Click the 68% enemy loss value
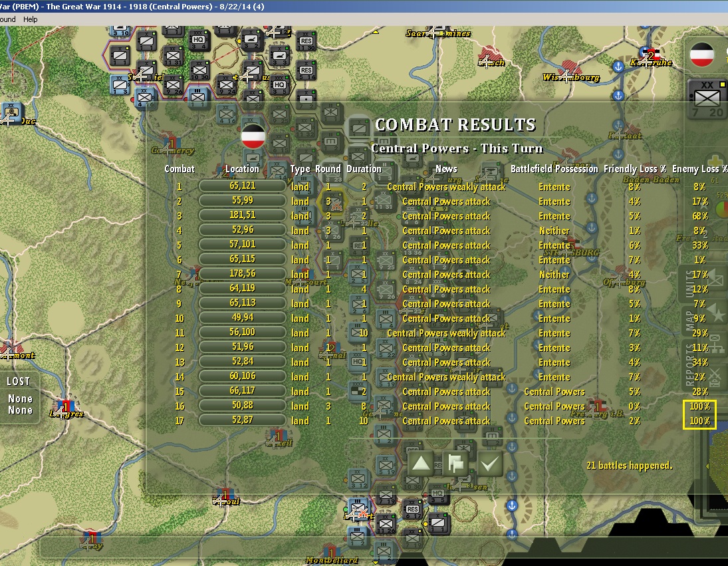 coord(699,216)
